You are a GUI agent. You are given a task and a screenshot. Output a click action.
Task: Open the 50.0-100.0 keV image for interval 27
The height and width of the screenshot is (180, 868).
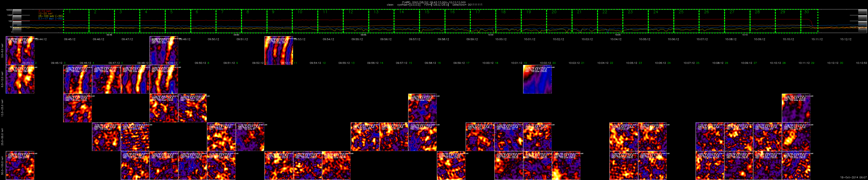[767, 165]
